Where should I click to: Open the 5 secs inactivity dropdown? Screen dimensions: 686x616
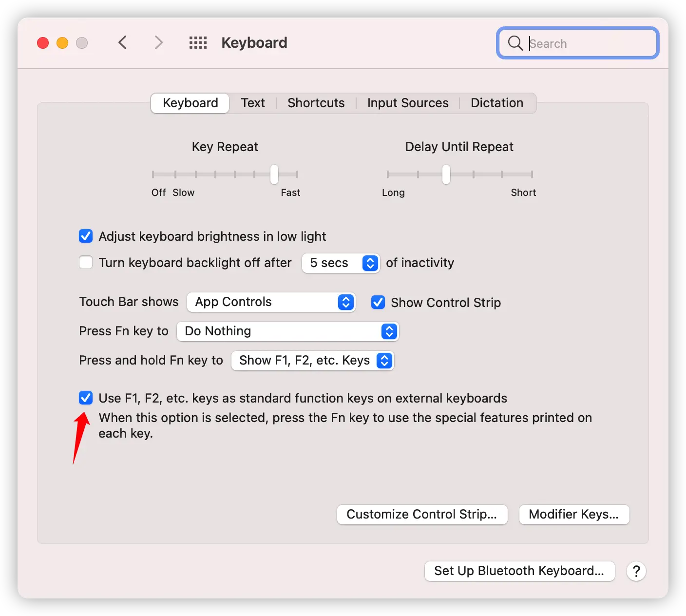click(341, 263)
